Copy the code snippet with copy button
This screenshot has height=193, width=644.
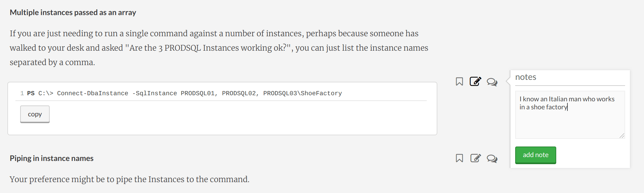[x=35, y=114]
